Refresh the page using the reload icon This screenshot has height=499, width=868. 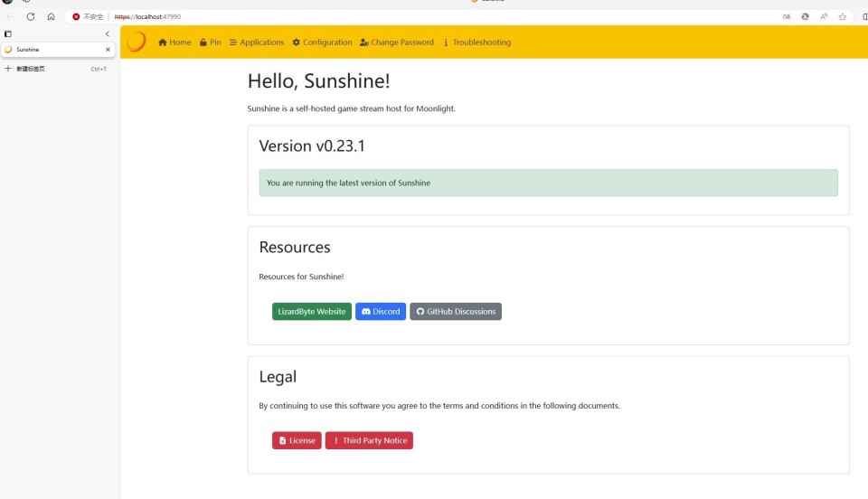pyautogui.click(x=31, y=16)
